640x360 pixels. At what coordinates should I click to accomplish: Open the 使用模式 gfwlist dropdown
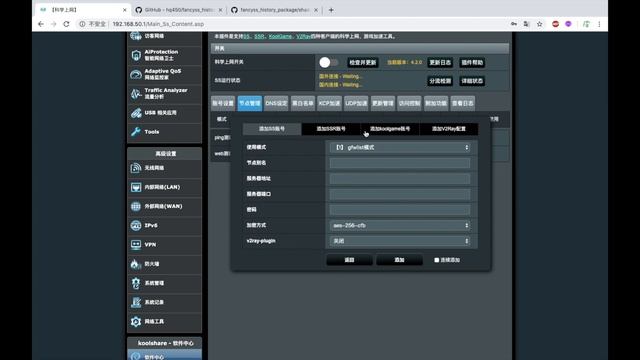pos(400,147)
